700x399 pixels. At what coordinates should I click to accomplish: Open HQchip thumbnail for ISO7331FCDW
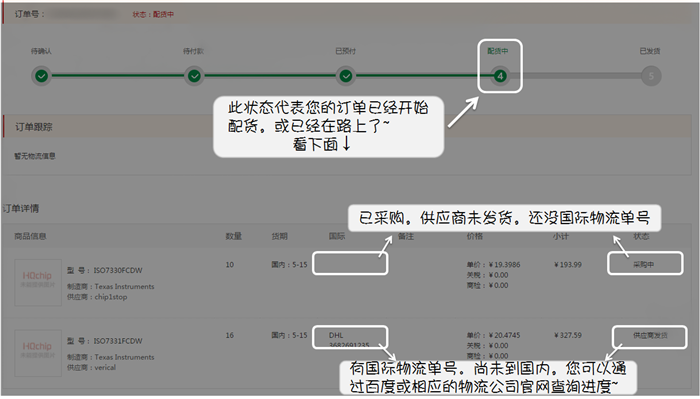(x=38, y=353)
